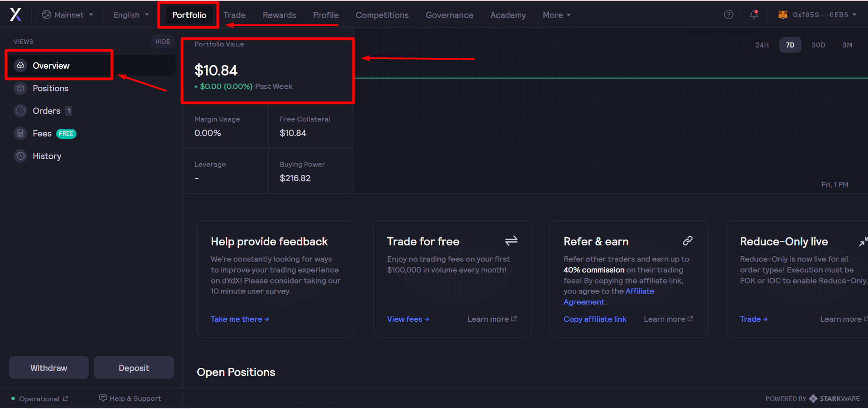Select Fees in the sidebar
Image resolution: width=868 pixels, height=409 pixels.
click(92, 133)
